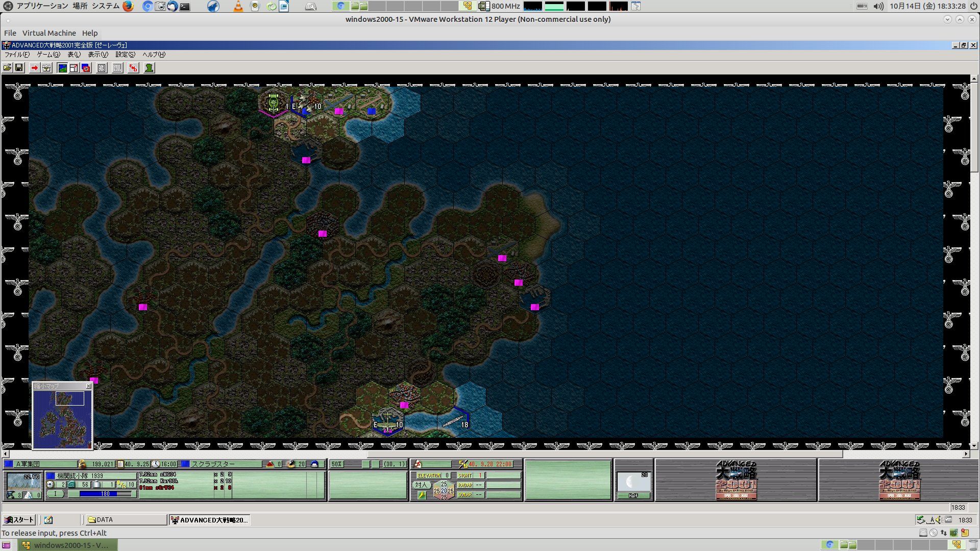Click the RADAR label
The image size is (980, 551).
pyautogui.click(x=464, y=485)
